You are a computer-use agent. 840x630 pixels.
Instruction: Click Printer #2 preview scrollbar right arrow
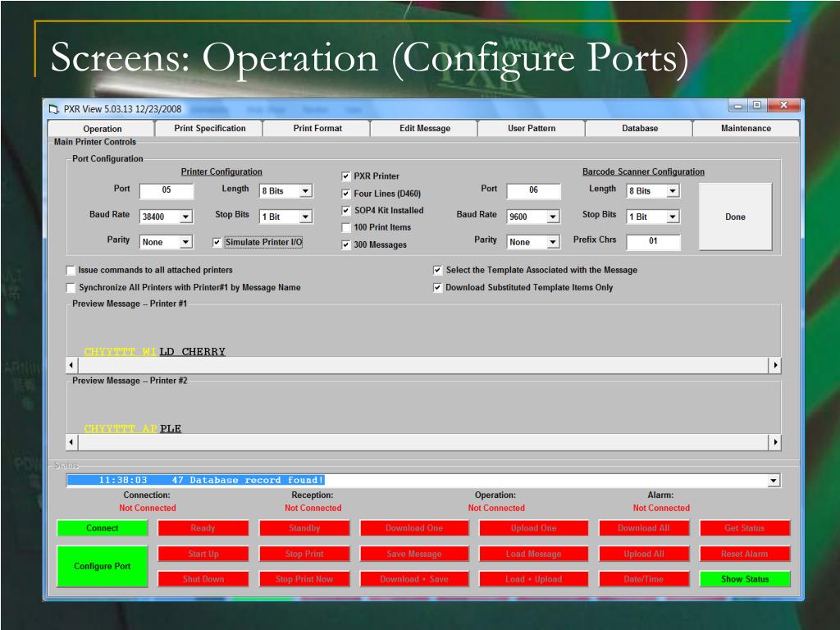774,442
